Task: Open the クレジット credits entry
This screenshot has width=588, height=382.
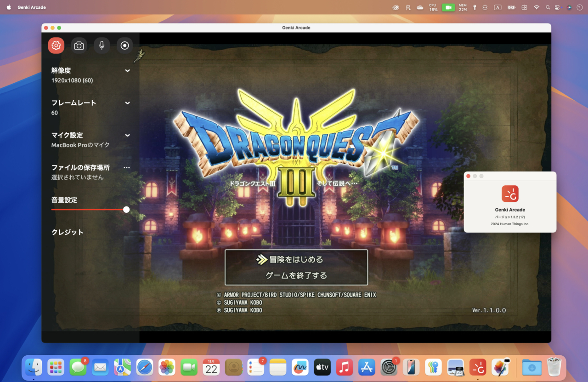Action: (x=68, y=232)
